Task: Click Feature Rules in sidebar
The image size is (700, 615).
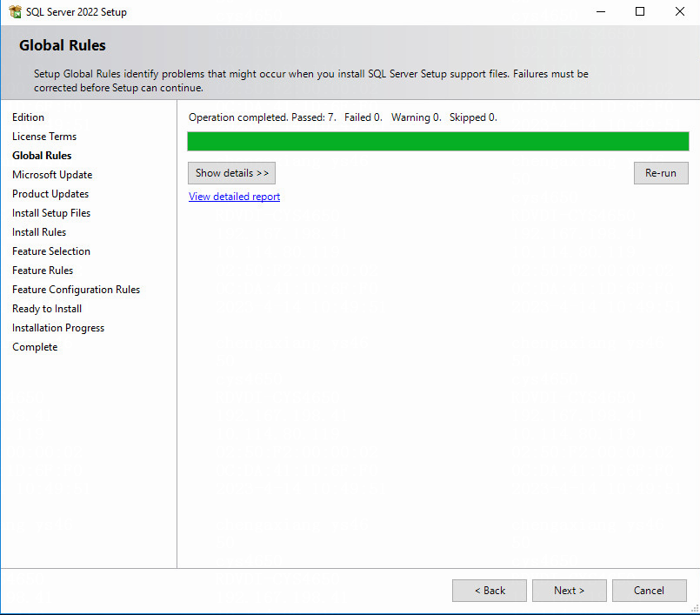Action: click(x=43, y=271)
